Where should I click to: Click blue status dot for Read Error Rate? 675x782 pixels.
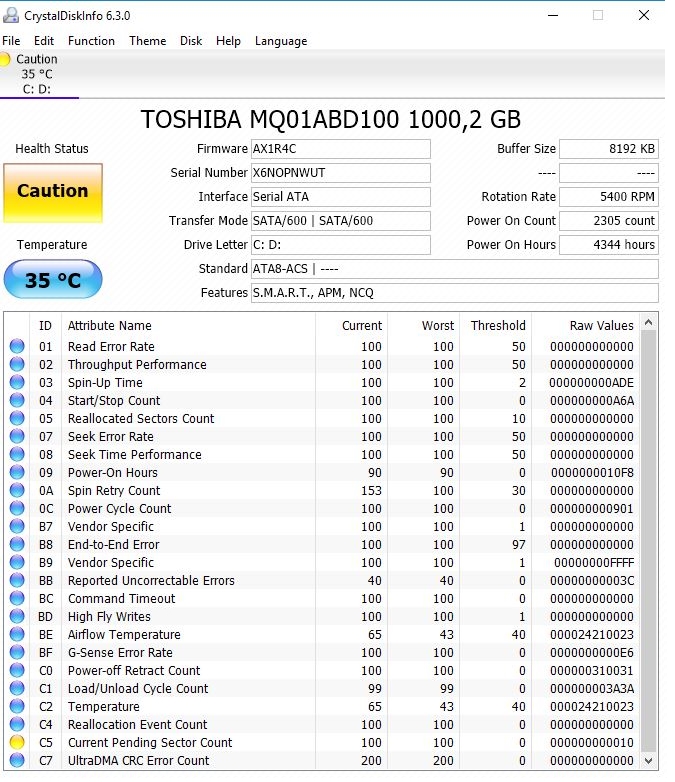(17, 347)
